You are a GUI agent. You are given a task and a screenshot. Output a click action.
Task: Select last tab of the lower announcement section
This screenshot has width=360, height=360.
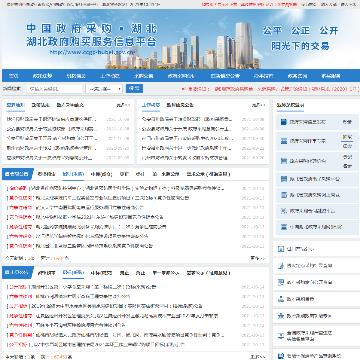click(x=208, y=273)
